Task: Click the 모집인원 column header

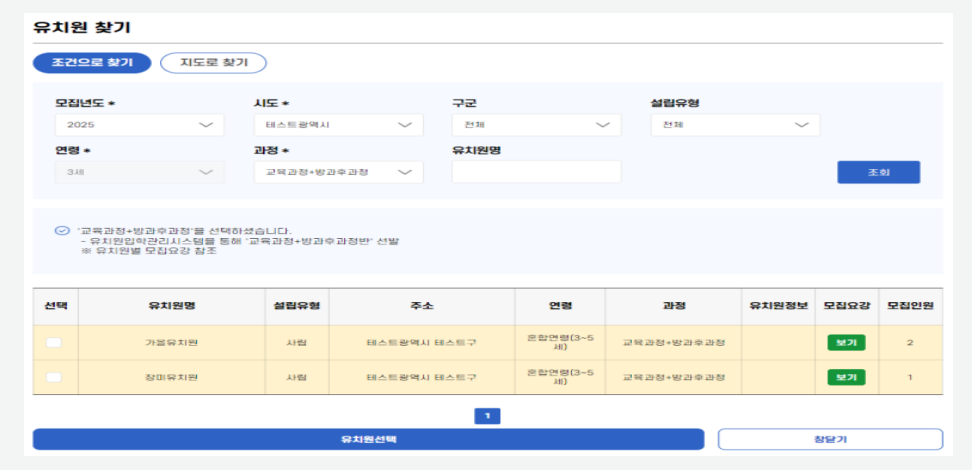Action: [910, 306]
